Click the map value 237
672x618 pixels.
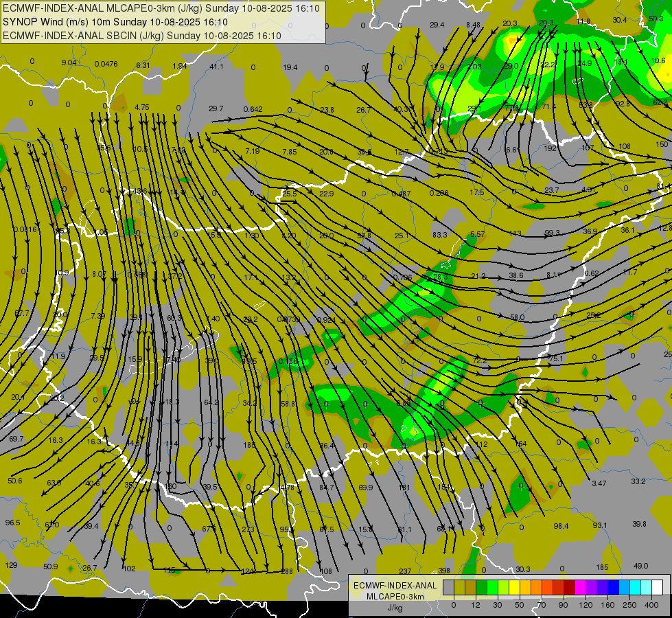tap(404, 571)
